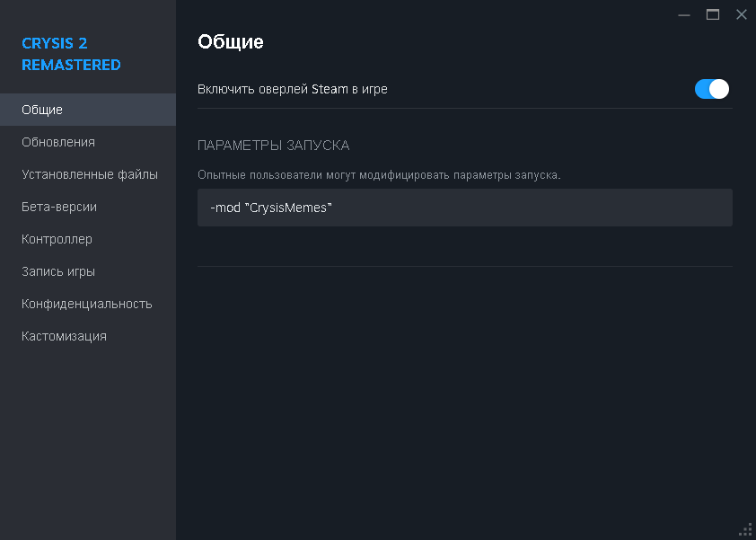Minimize the properties window
Screen dimensions: 756x540
tap(684, 14)
